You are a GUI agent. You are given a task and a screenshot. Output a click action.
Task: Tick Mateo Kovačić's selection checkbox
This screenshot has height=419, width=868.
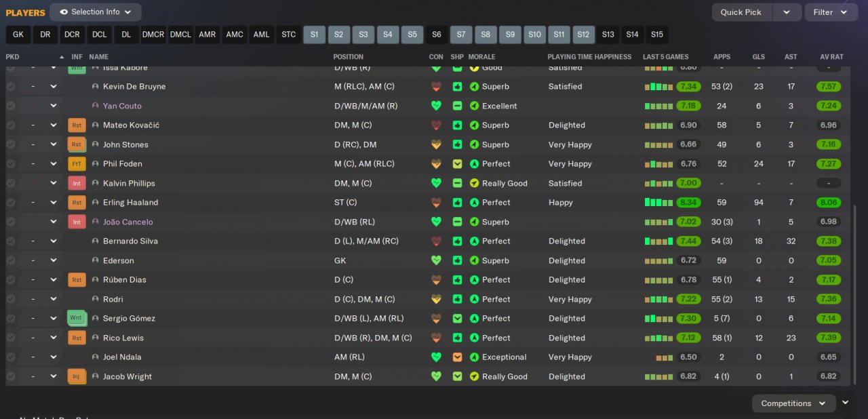[11, 125]
